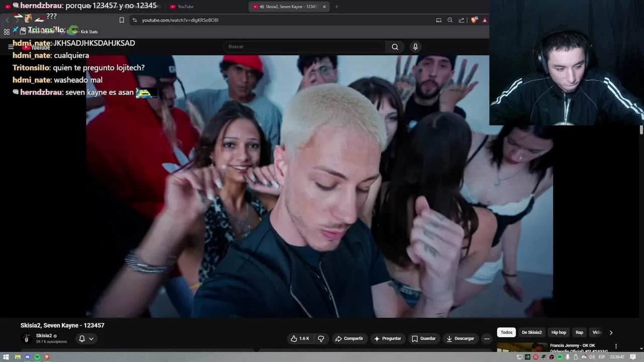
Task: Open a new browser tab with plus button
Action: pos(337,7)
